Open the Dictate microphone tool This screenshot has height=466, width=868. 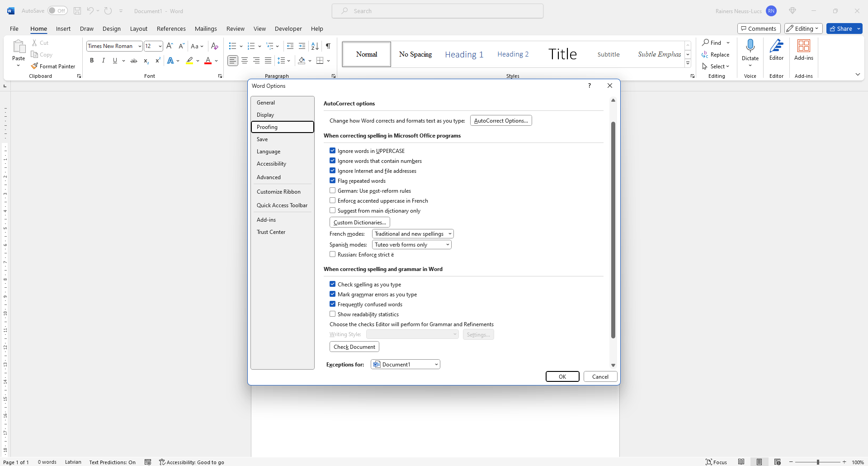tap(750, 46)
